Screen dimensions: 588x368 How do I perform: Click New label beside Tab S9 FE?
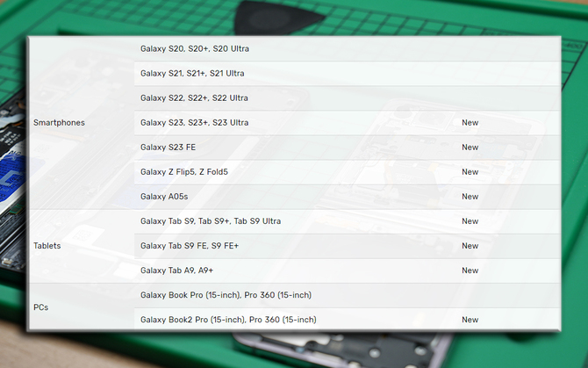(x=470, y=246)
